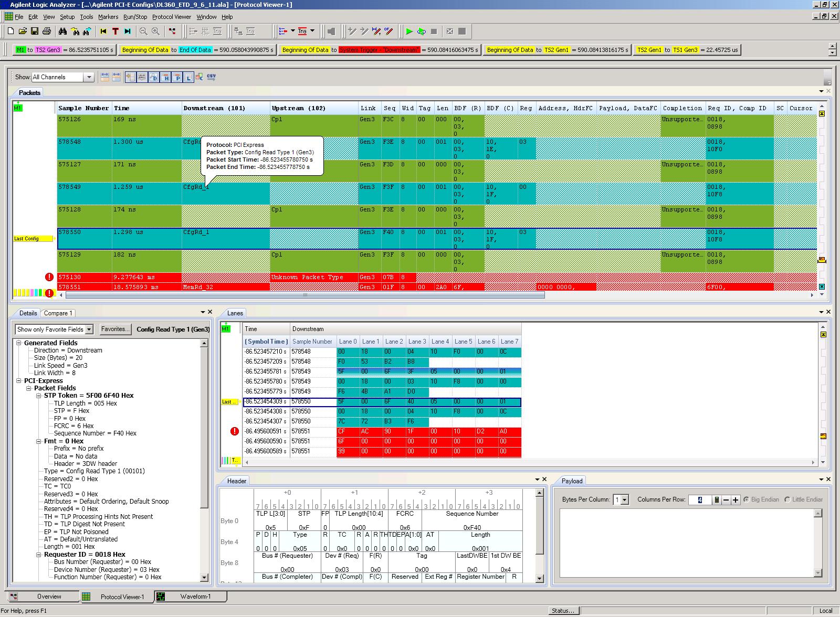Image resolution: width=840 pixels, height=617 pixels.
Task: Click the Zoom In magnifier icon
Action: [x=155, y=31]
